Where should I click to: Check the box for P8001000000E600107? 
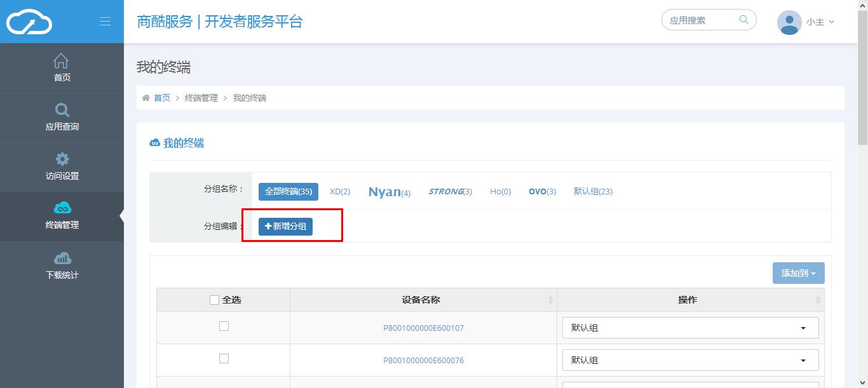(224, 326)
